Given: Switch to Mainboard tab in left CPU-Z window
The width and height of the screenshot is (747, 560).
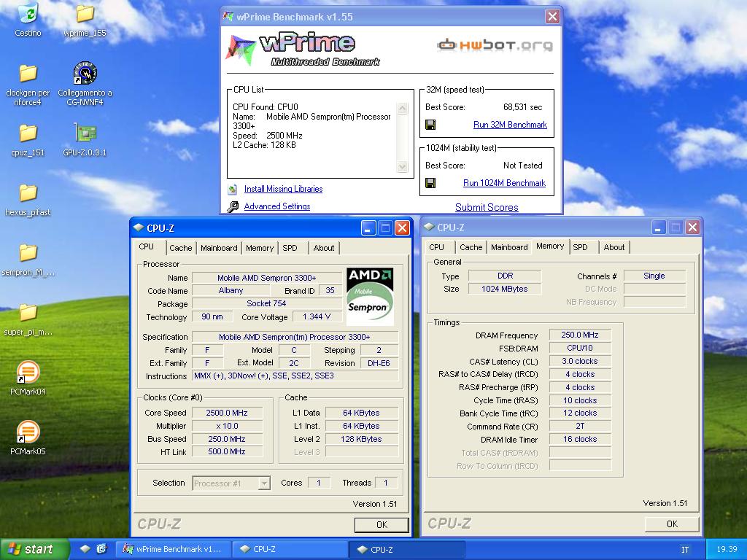Looking at the screenshot, I should (219, 248).
